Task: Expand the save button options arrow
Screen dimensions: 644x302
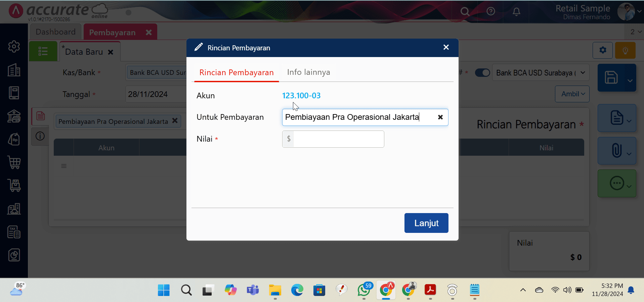Action: point(630,81)
